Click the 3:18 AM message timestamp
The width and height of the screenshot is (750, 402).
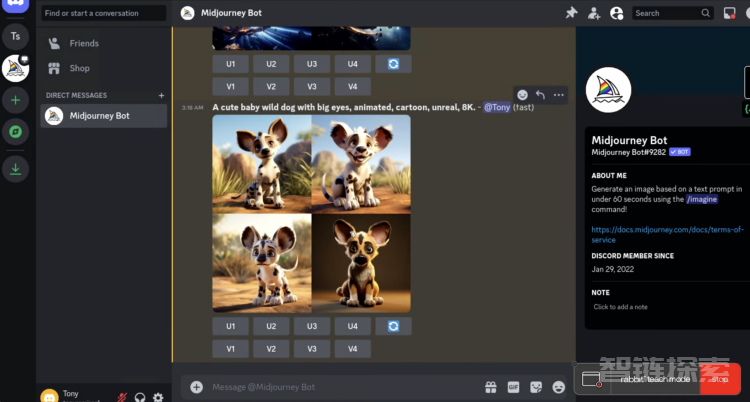click(192, 108)
